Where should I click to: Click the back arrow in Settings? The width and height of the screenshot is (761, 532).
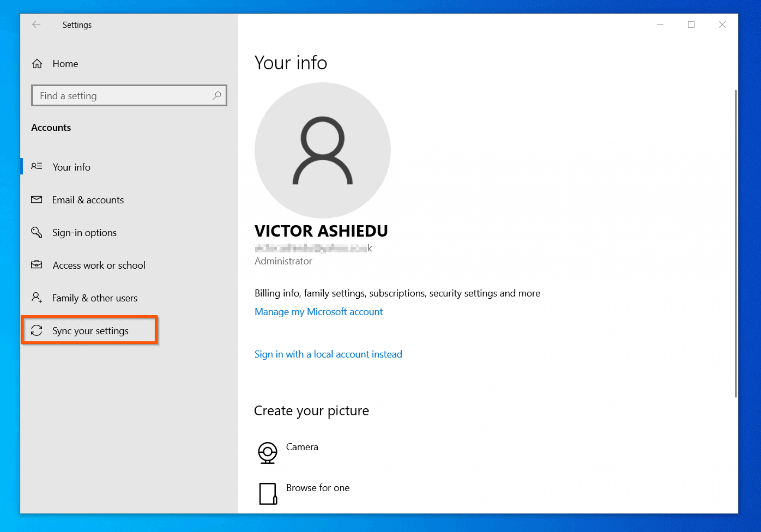pos(36,25)
